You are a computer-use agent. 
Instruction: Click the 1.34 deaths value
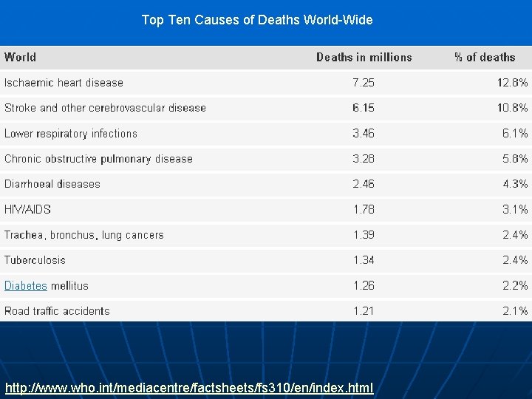[x=364, y=260]
